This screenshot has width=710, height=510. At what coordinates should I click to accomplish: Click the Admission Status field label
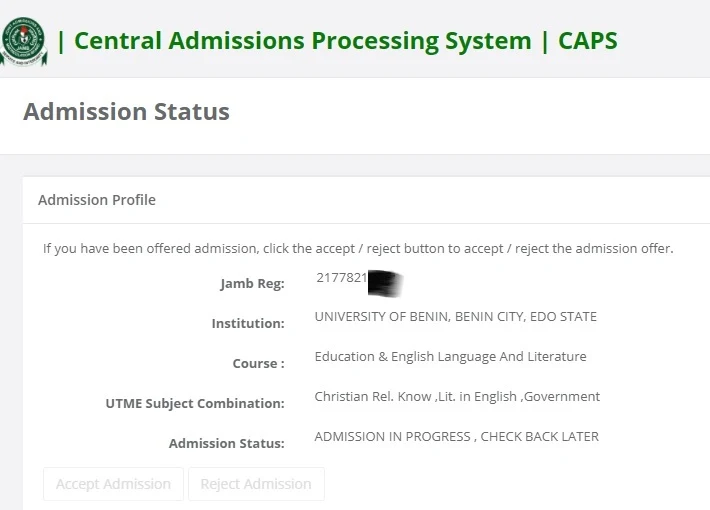[227, 443]
